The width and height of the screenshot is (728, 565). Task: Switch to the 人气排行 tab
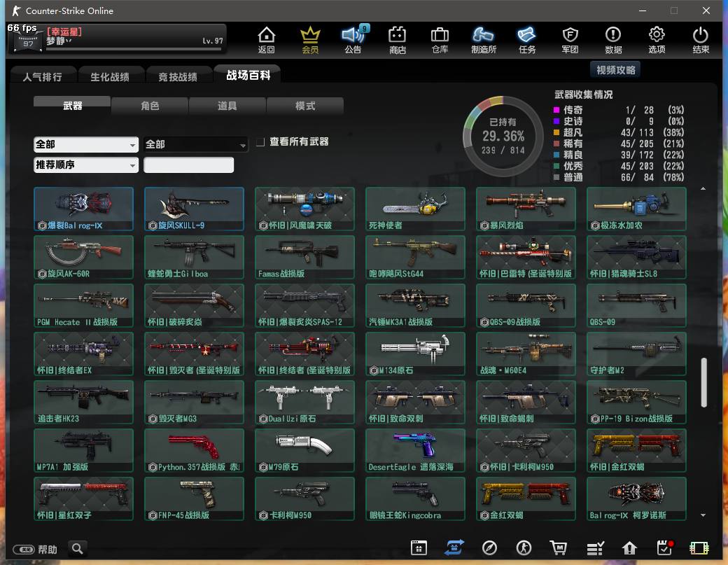[x=43, y=76]
